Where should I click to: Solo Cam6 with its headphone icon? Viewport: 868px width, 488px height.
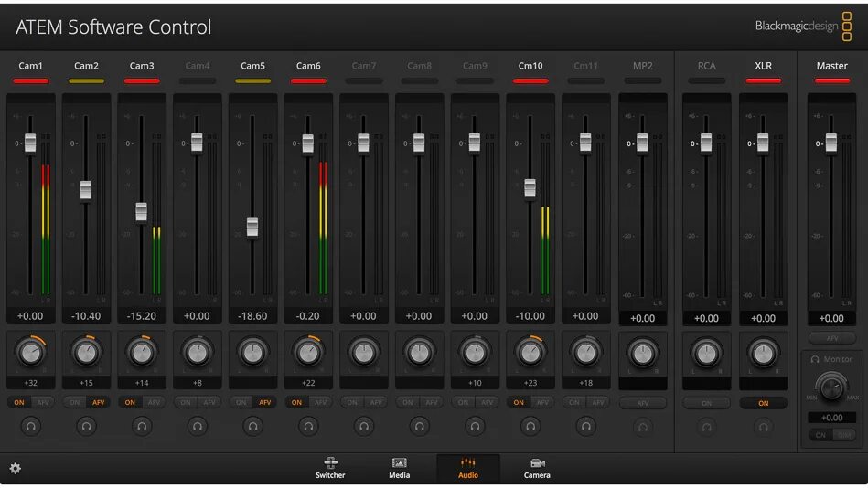(308, 427)
